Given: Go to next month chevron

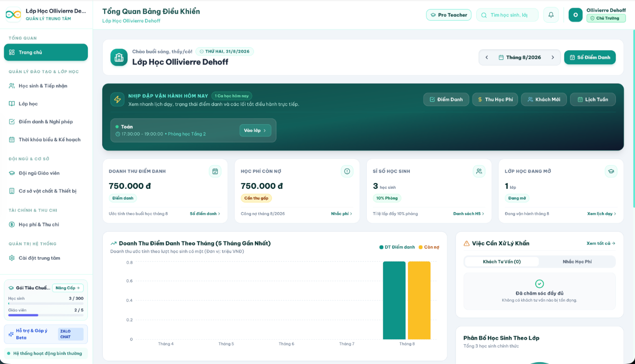Looking at the screenshot, I should point(552,57).
